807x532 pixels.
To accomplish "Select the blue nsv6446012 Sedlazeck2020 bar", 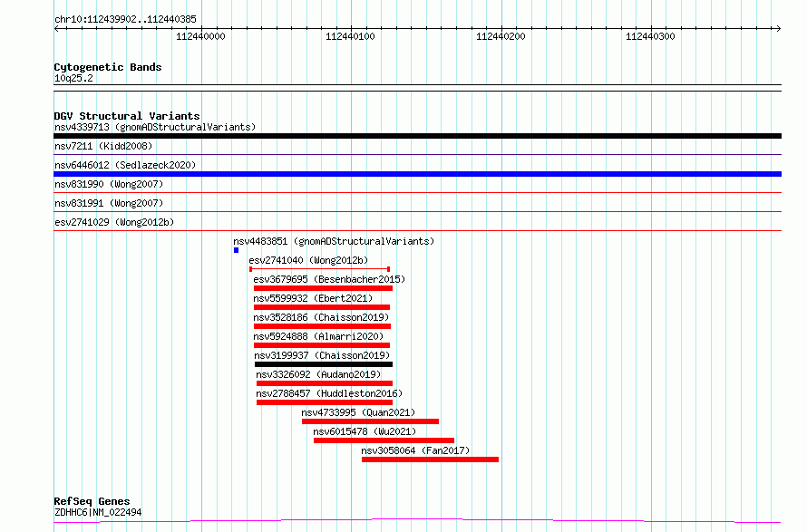I will [x=417, y=174].
